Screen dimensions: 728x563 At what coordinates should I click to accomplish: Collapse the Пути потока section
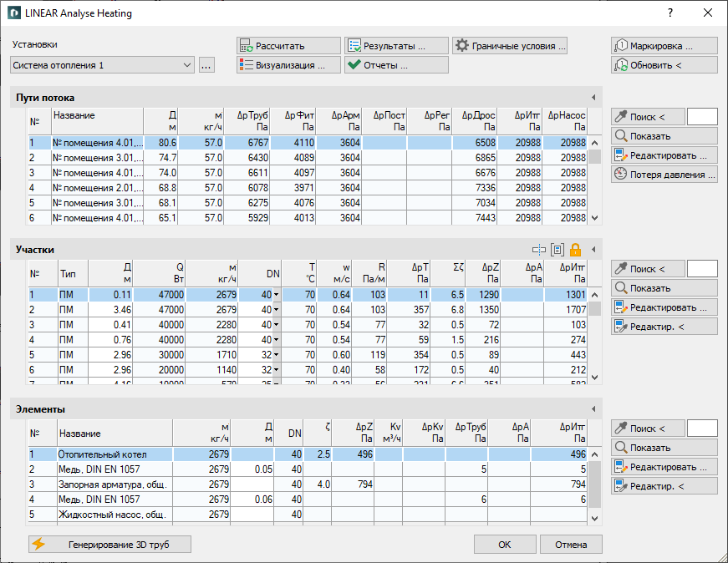(593, 98)
